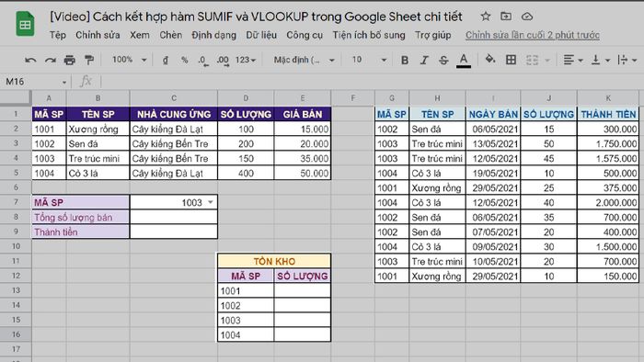Open the fill color picker
The height and width of the screenshot is (362, 644).
pos(490,60)
